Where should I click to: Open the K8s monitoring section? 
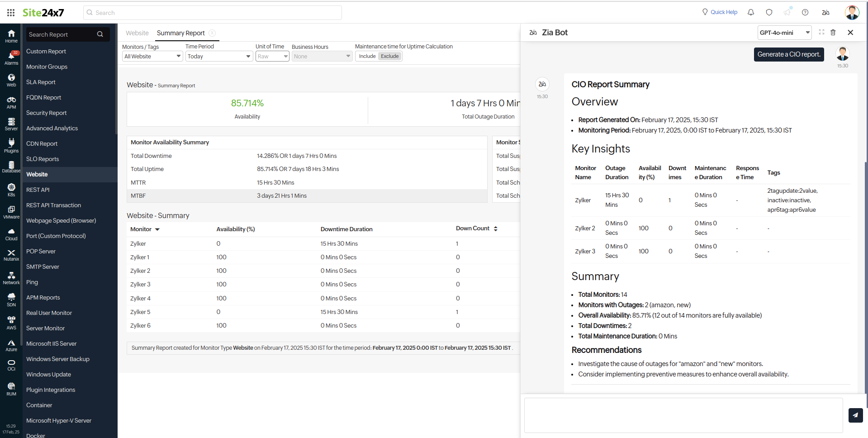pyautogui.click(x=11, y=189)
